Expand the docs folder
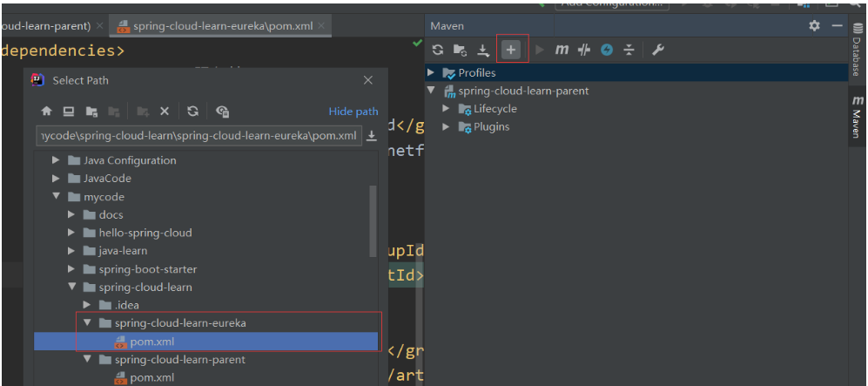 71,215
